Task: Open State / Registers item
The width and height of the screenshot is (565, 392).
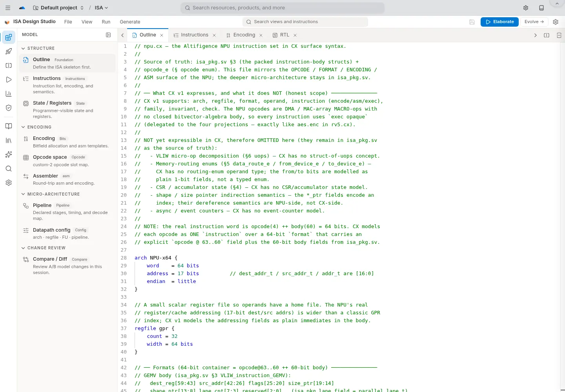Action: point(67,109)
